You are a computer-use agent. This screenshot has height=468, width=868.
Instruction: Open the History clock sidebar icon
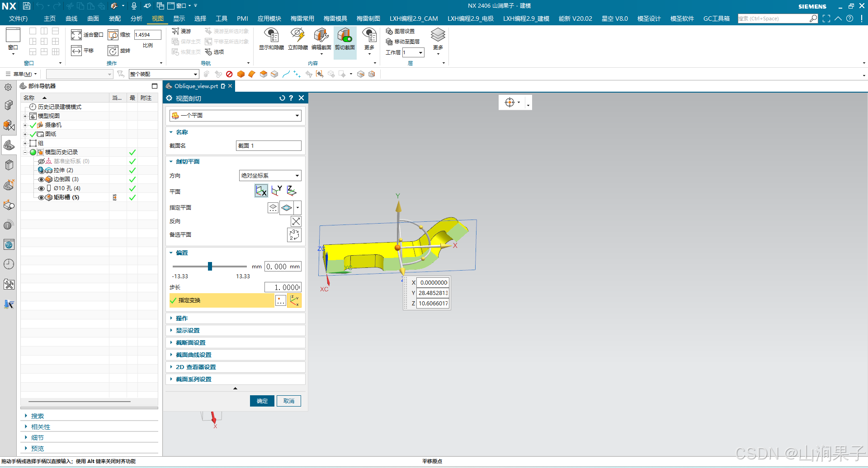pyautogui.click(x=9, y=264)
